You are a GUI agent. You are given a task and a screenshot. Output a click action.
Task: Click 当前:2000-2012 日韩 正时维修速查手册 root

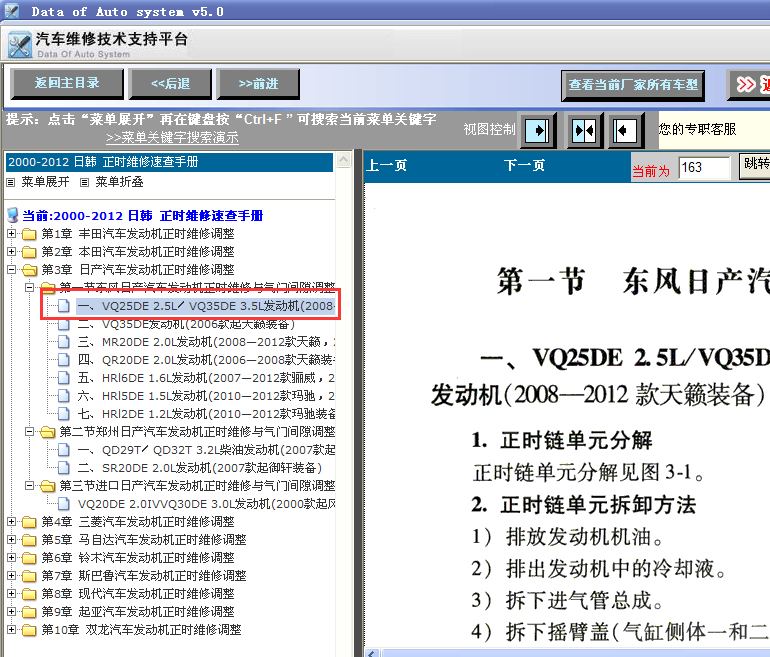click(x=142, y=216)
